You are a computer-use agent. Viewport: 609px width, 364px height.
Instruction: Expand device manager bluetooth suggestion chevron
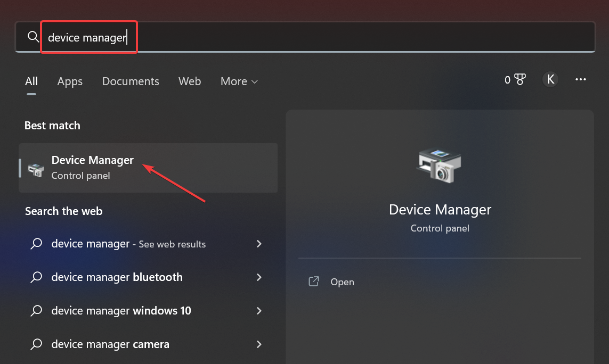259,277
